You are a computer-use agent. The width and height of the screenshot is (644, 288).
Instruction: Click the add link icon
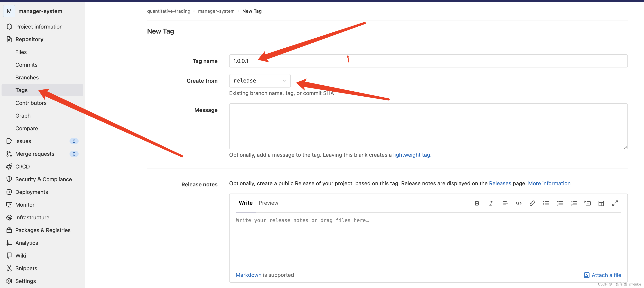coord(532,203)
